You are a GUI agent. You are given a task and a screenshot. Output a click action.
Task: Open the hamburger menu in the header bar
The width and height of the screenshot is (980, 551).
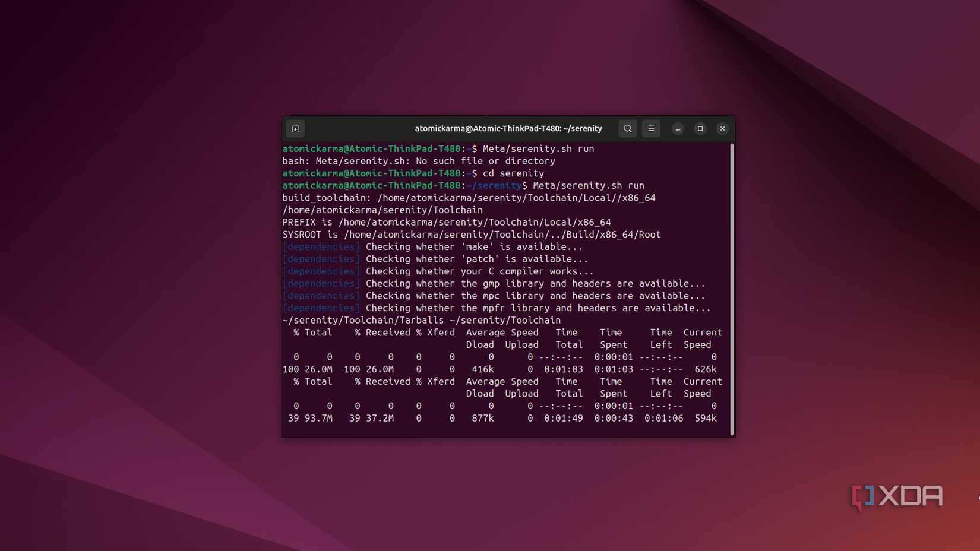651,128
